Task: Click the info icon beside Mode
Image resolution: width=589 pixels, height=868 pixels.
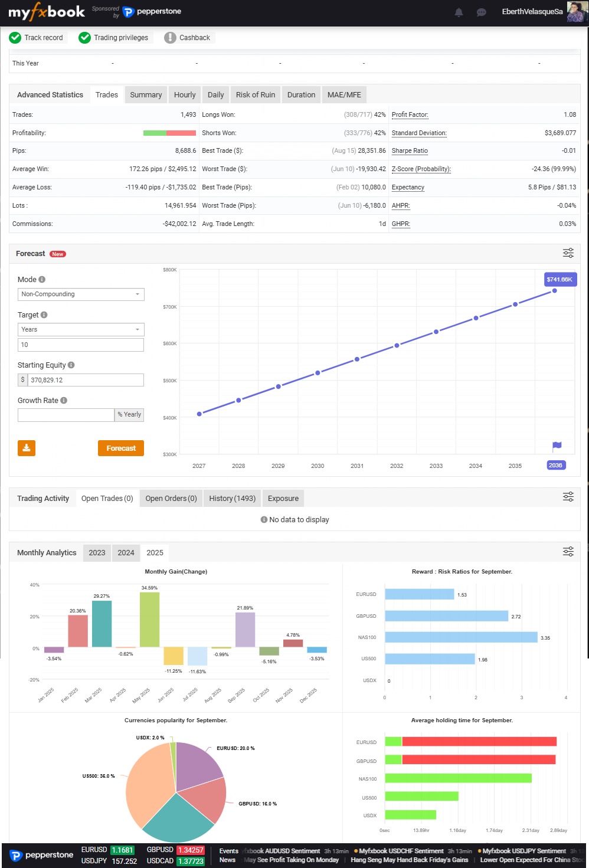Action: [x=42, y=280]
